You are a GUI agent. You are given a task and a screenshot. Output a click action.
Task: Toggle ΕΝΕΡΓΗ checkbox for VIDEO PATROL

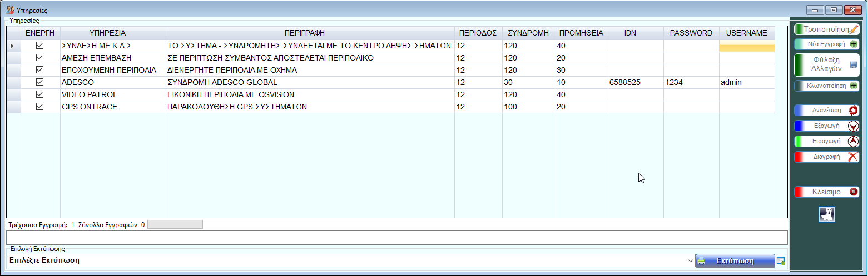[x=40, y=94]
